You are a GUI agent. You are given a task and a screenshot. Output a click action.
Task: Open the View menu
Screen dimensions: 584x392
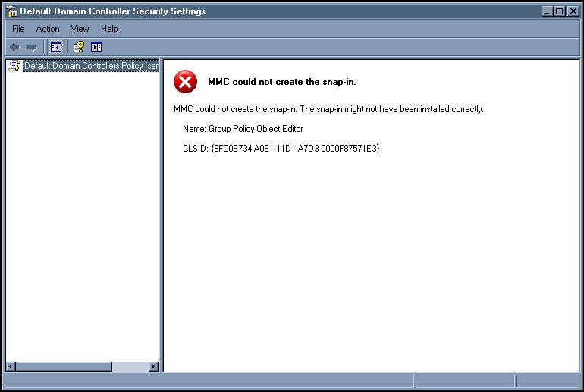point(80,29)
